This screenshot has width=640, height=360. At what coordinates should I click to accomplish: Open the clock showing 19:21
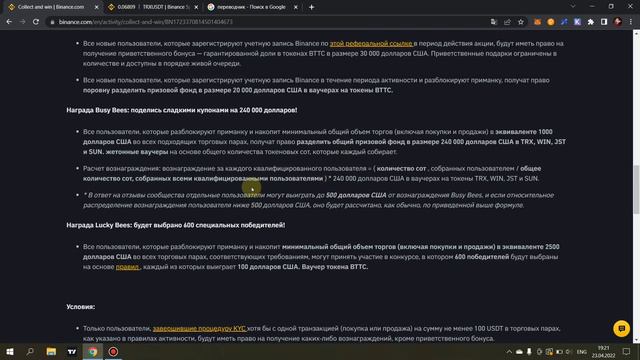[603, 351]
